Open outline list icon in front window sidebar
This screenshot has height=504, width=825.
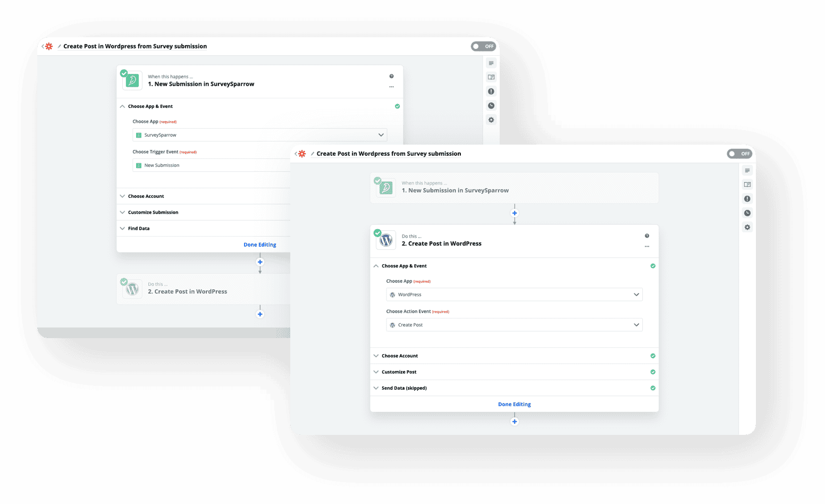point(747,171)
